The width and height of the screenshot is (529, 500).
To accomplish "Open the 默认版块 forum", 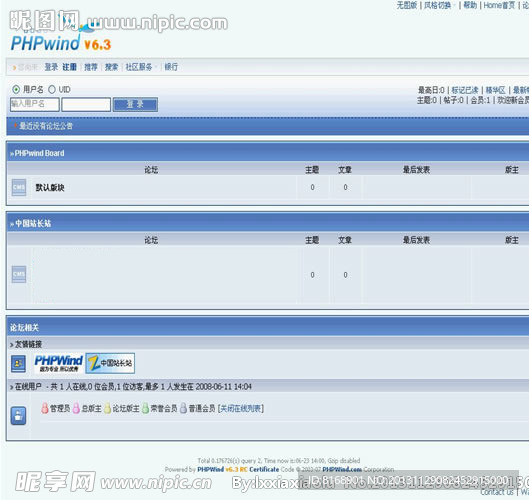I will coord(50,188).
